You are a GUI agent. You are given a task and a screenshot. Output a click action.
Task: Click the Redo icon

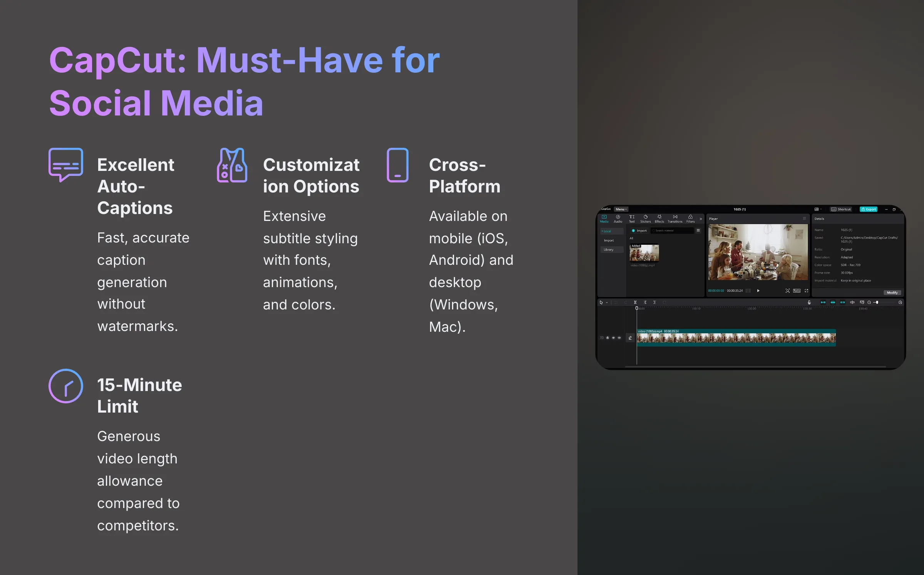pos(625,303)
